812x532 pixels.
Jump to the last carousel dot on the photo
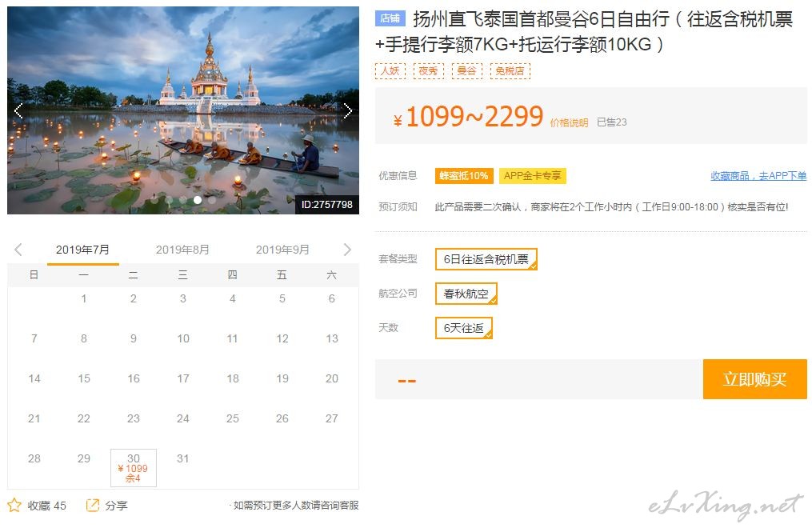coord(212,200)
